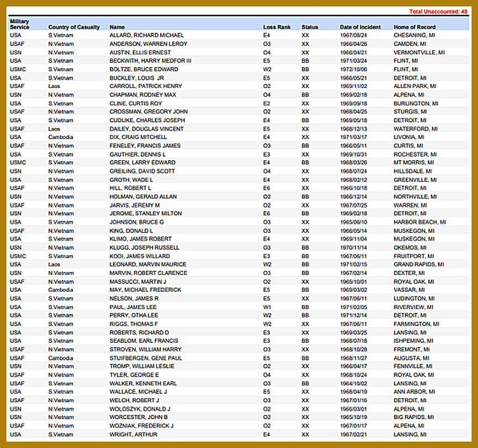
Task: Click the 'Country of Casualty' column header
Action: [74, 27]
